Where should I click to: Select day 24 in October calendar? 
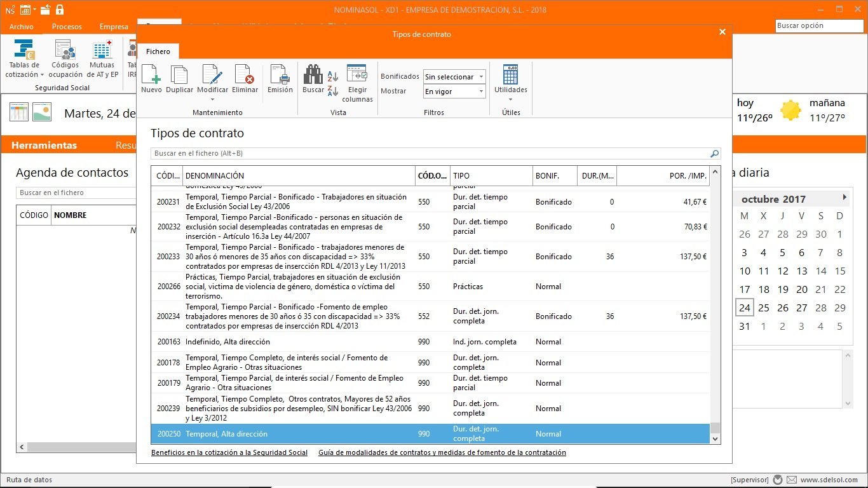pyautogui.click(x=745, y=308)
